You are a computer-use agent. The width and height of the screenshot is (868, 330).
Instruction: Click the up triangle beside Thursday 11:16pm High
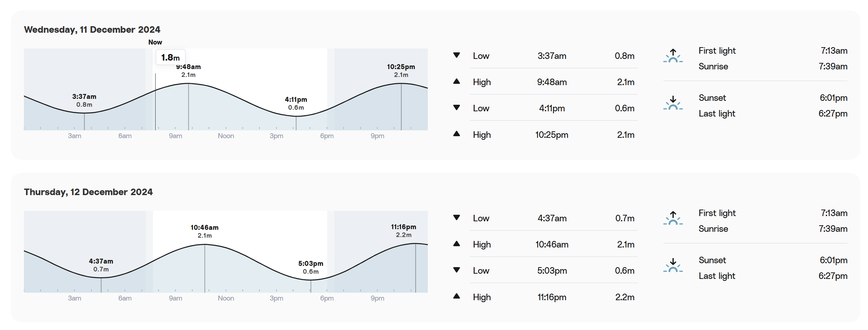457,296
